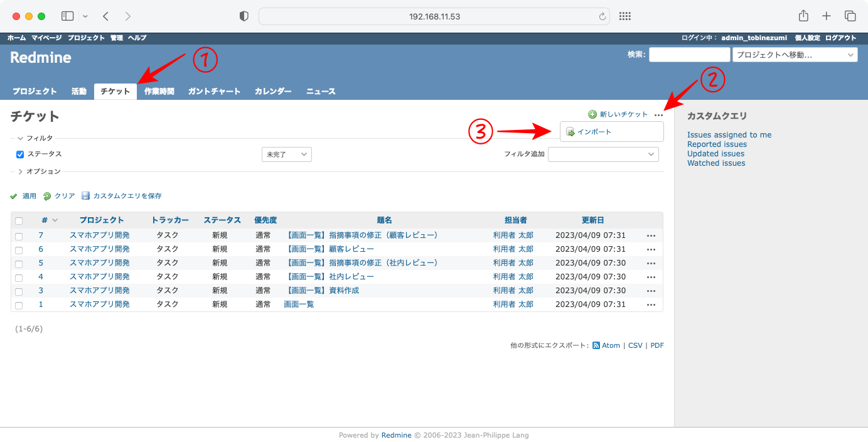This screenshot has width=868, height=442.
Task: Open the フィルタ追加 dropdown
Action: pyautogui.click(x=603, y=154)
